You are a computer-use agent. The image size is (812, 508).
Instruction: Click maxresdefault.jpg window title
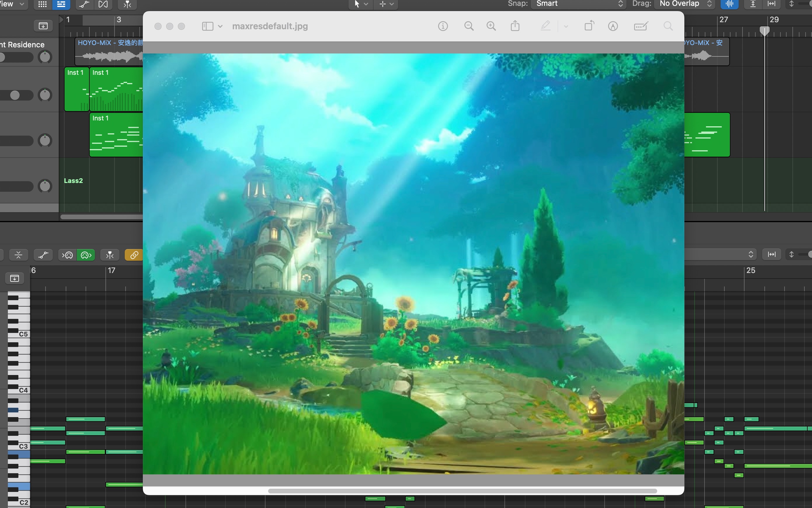[x=270, y=26]
